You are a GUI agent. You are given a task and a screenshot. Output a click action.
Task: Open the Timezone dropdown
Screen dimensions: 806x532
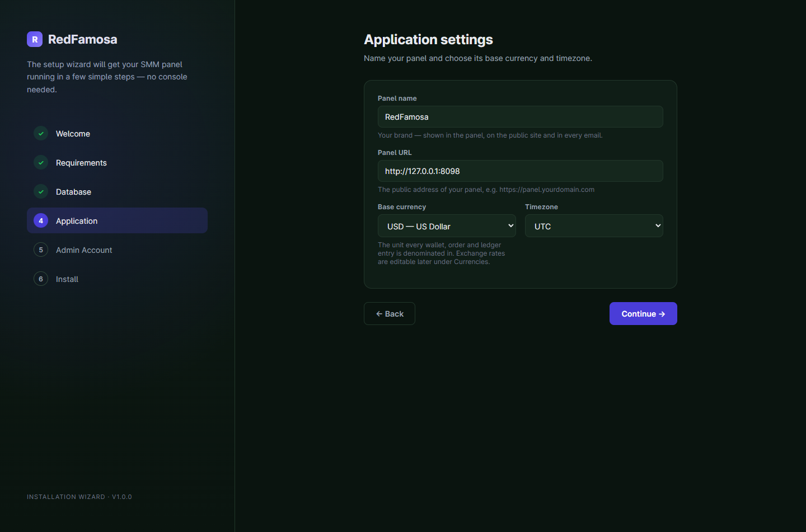tap(594, 226)
